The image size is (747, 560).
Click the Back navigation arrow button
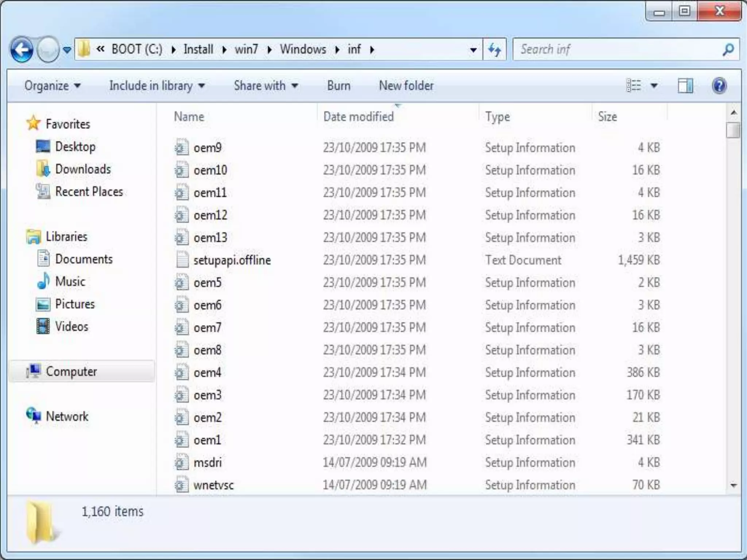tap(22, 49)
